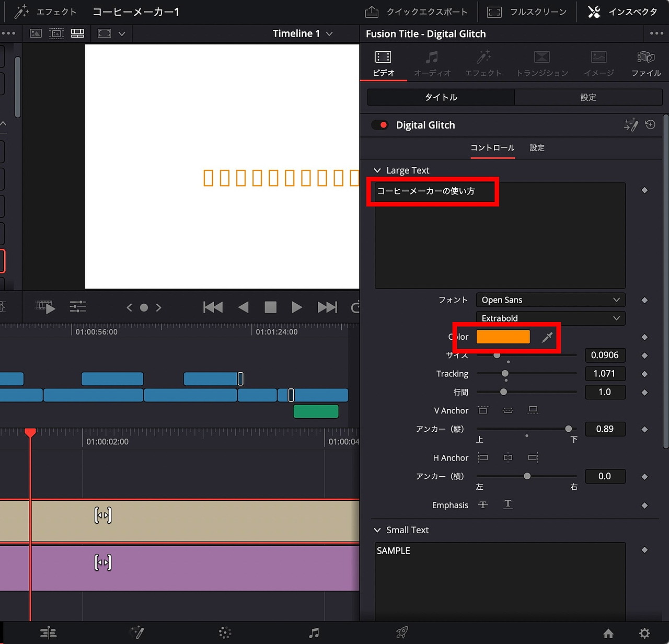Set H Anchor to left

483,458
